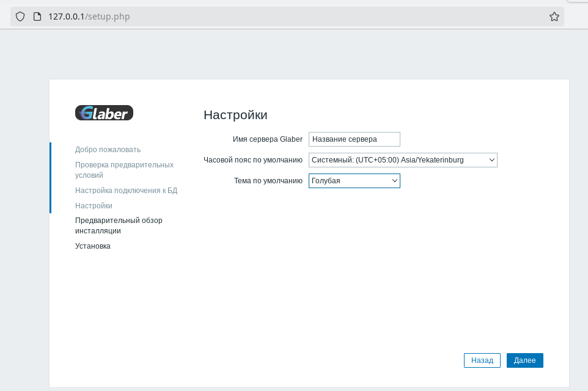Viewport: 588px width, 391px height.
Task: Expand the default theme dropdown showing 'Голубая'
Action: coord(354,181)
